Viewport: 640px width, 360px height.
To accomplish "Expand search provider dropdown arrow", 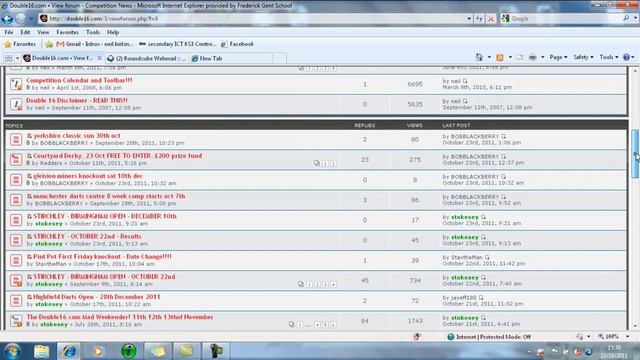I will [635, 18].
